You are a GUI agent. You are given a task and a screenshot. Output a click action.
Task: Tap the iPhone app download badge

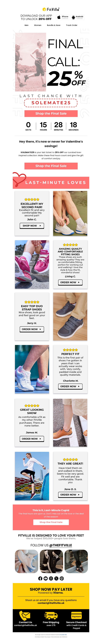[63, 17]
